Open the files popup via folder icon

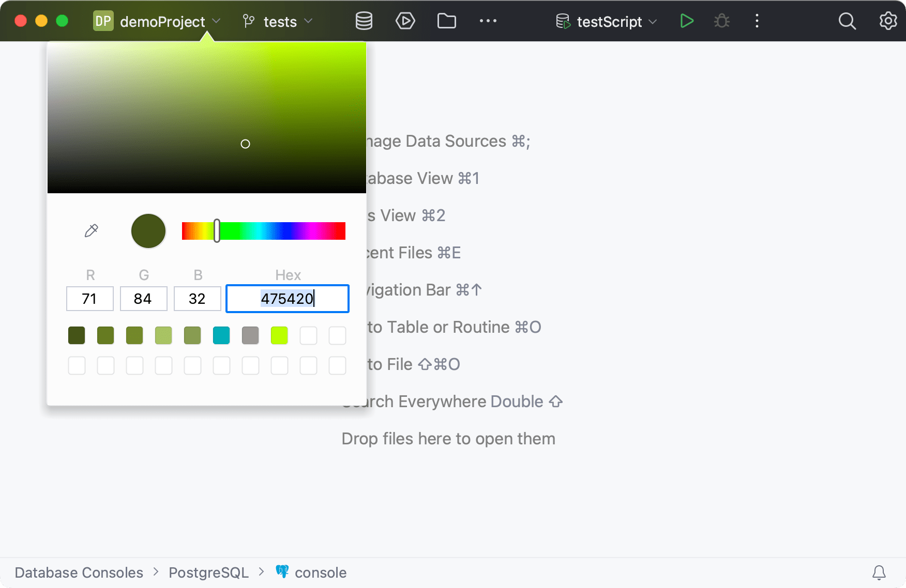coord(446,21)
